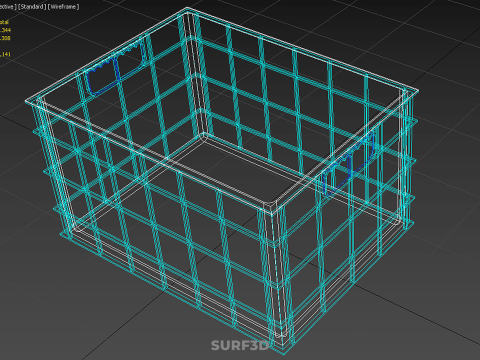Open the [Standard] viewport shading menu
This screenshot has height=360, width=480.
click(x=32, y=7)
